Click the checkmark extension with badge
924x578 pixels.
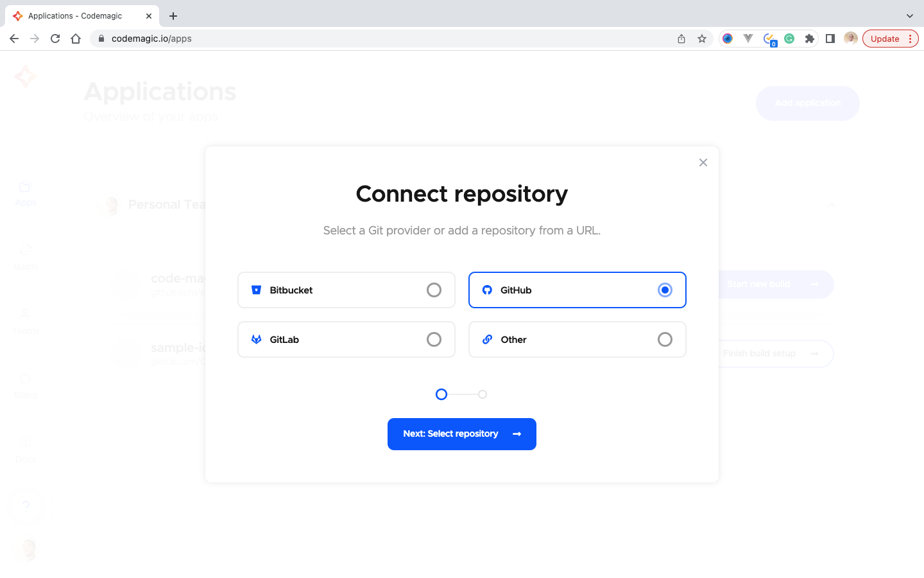pyautogui.click(x=769, y=39)
